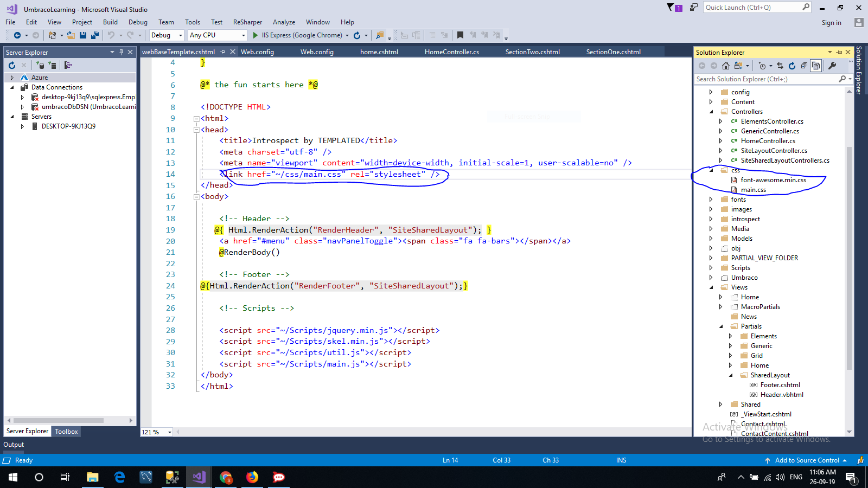Screen dimensions: 868x488
Task: Start debugging with the green play icon
Action: [x=256, y=35]
